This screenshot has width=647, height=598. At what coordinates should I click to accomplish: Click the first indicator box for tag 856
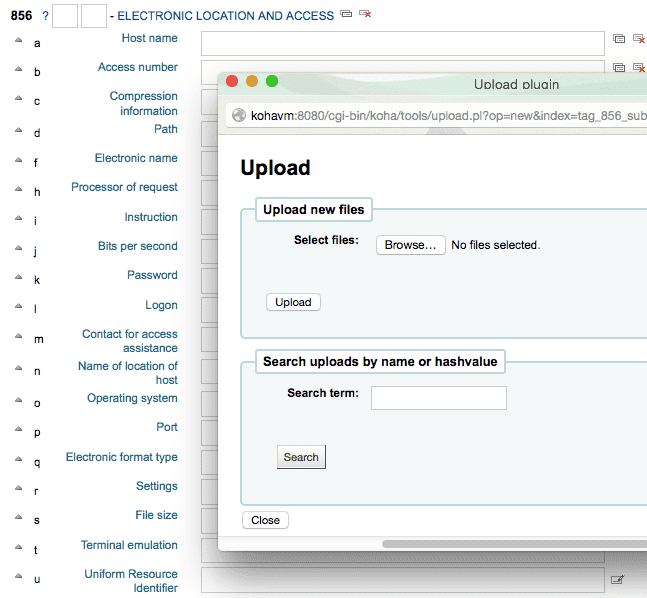point(64,16)
